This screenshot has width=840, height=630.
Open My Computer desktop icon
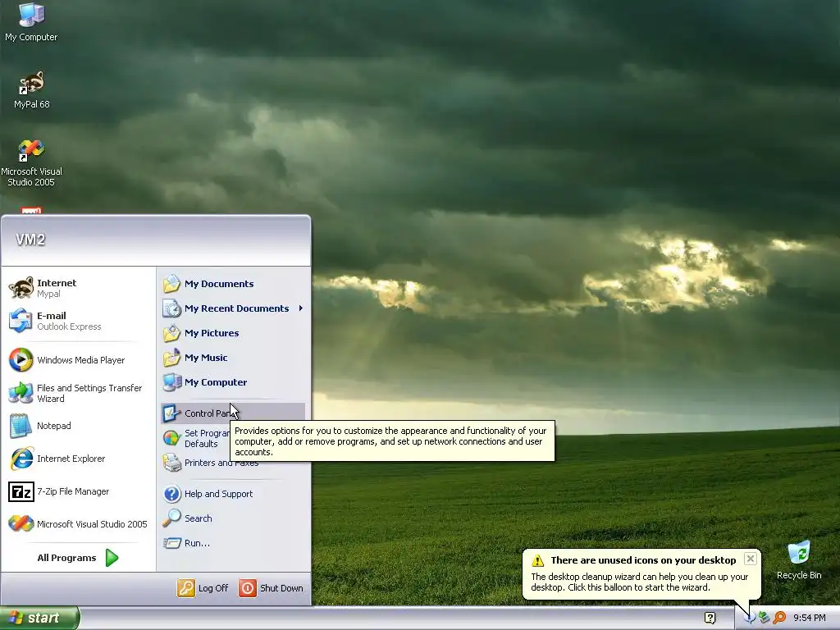pos(31,22)
